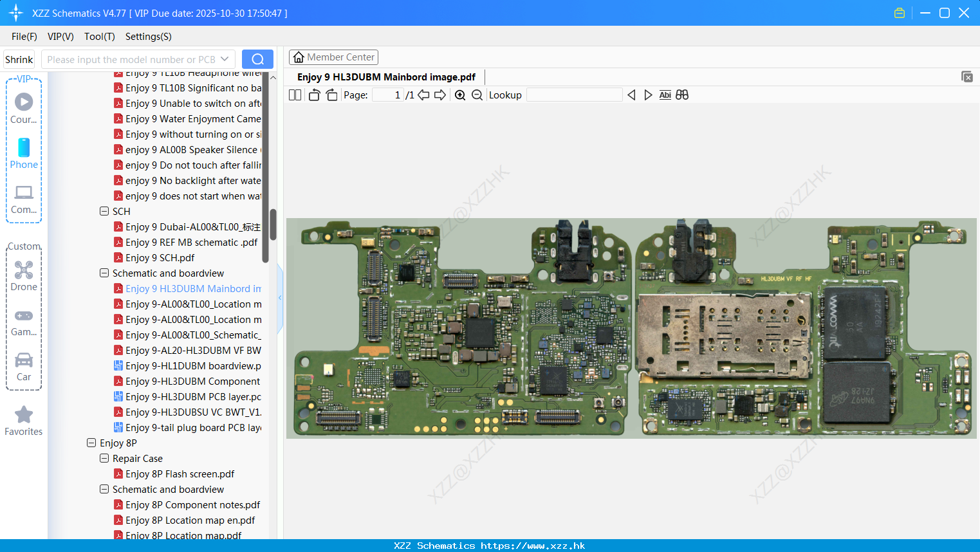Rotate the page counterclockwise
This screenshot has height=552, width=980.
click(314, 95)
